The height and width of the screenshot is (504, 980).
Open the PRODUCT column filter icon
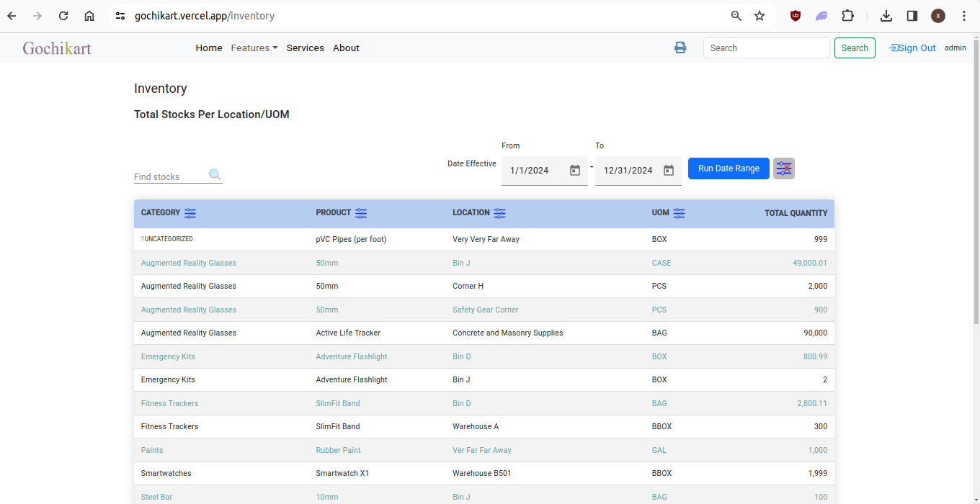[361, 213]
